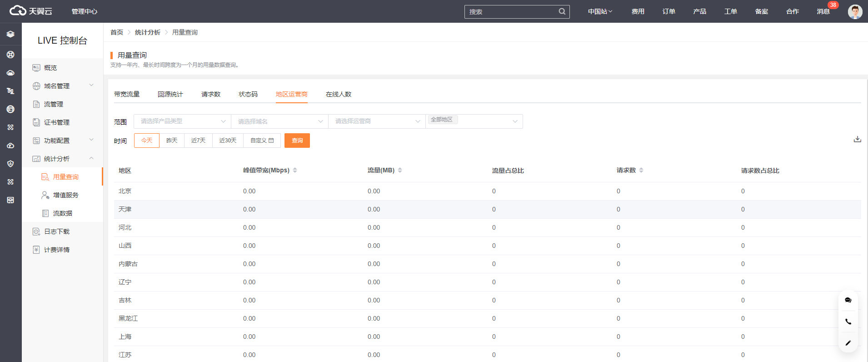Viewport: 868px width, 362px height.
Task: Select the 今天 time range
Action: pos(147,141)
